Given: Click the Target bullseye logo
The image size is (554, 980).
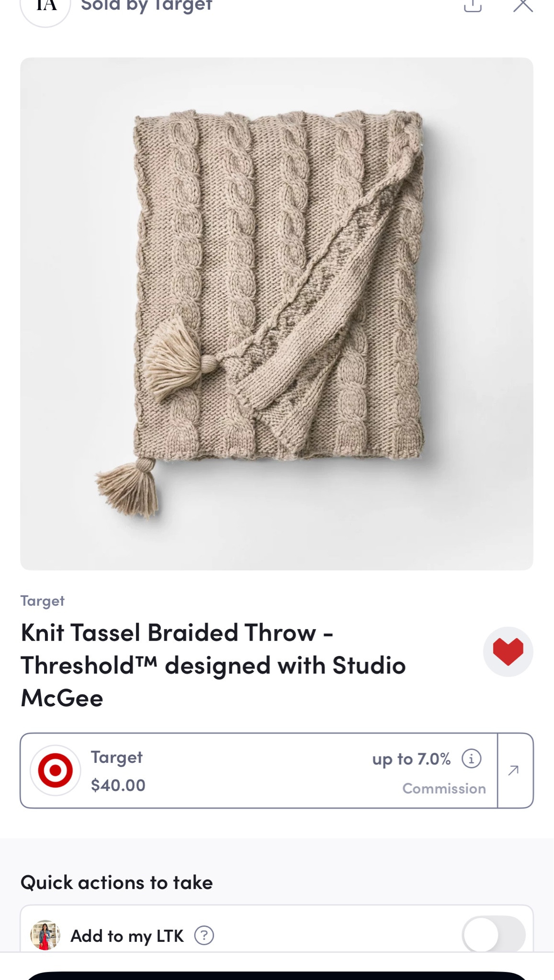Looking at the screenshot, I should point(56,770).
